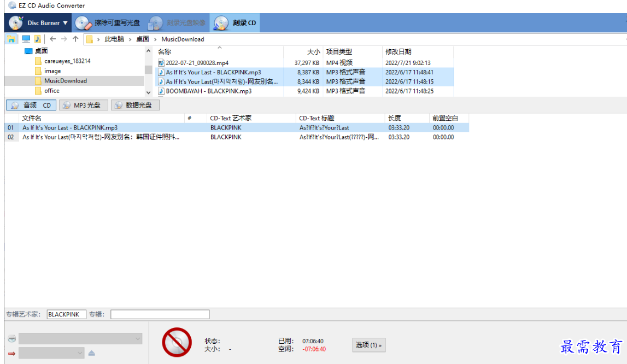Click the mp4 video file icon
The width and height of the screenshot is (627, 364).
161,63
